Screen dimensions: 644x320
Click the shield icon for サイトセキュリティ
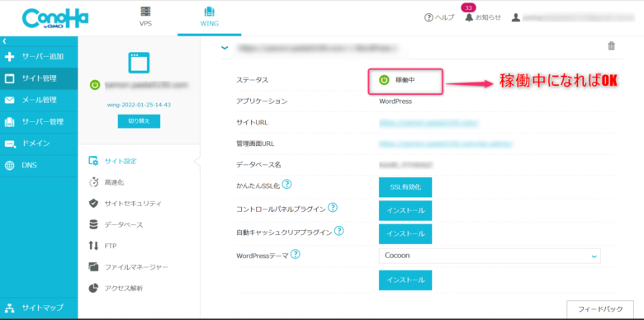coord(93,204)
